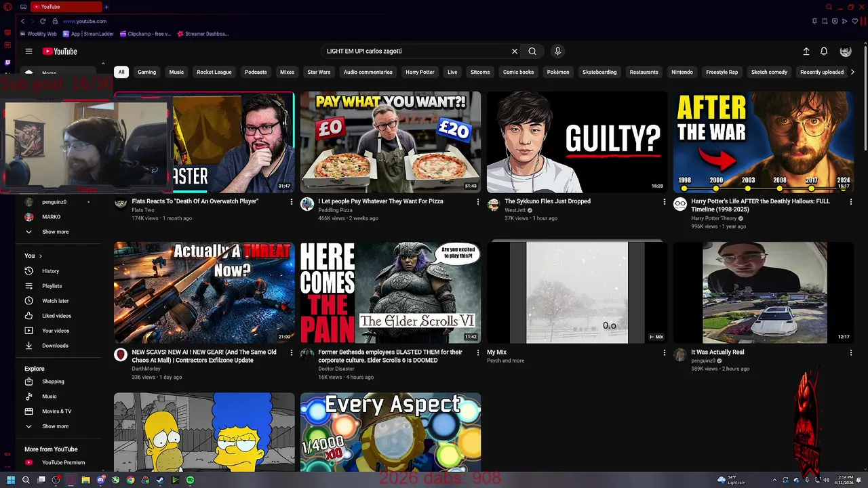The width and height of the screenshot is (868, 488).
Task: Open the Twitch icon in Opera sidebar
Action: pyautogui.click(x=7, y=62)
